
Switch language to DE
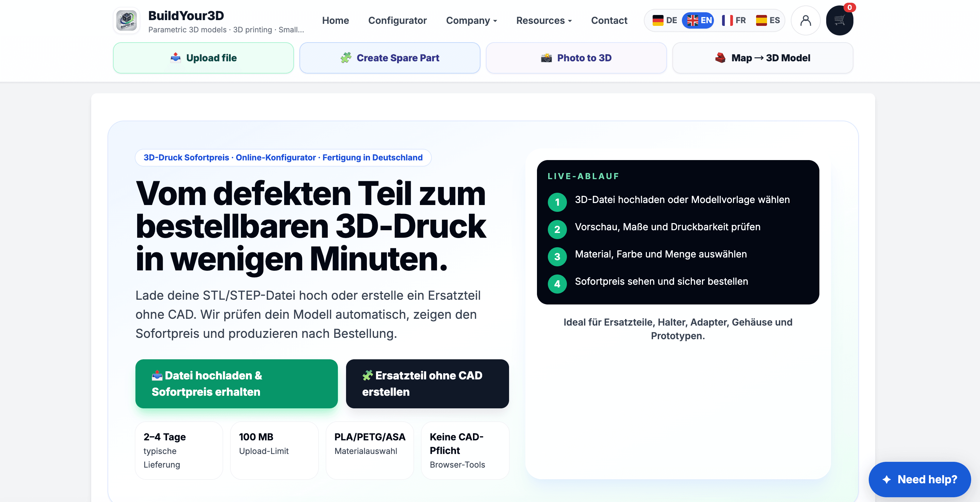tap(664, 20)
